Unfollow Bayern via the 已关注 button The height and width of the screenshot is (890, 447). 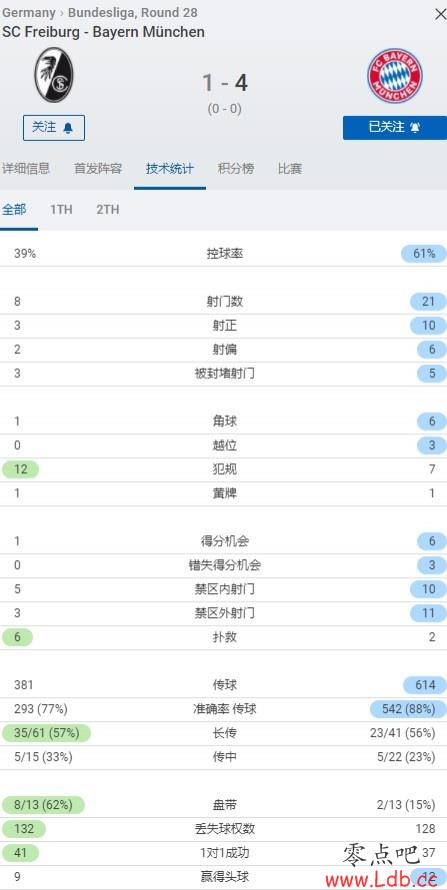[395, 128]
